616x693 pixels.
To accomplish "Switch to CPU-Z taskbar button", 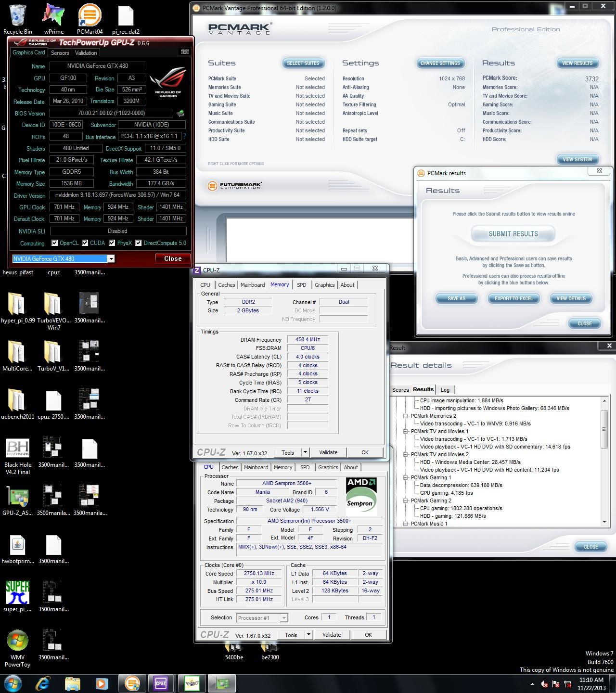I will click(x=160, y=683).
